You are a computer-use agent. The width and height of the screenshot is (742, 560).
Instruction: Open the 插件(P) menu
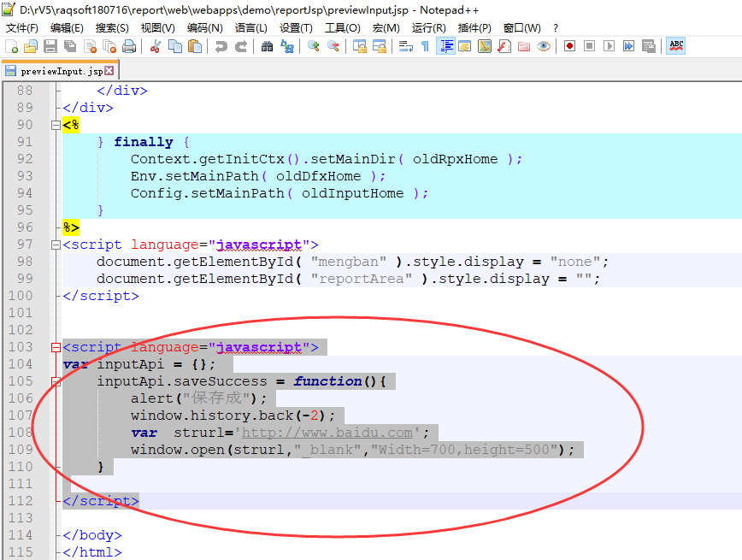pos(474,28)
